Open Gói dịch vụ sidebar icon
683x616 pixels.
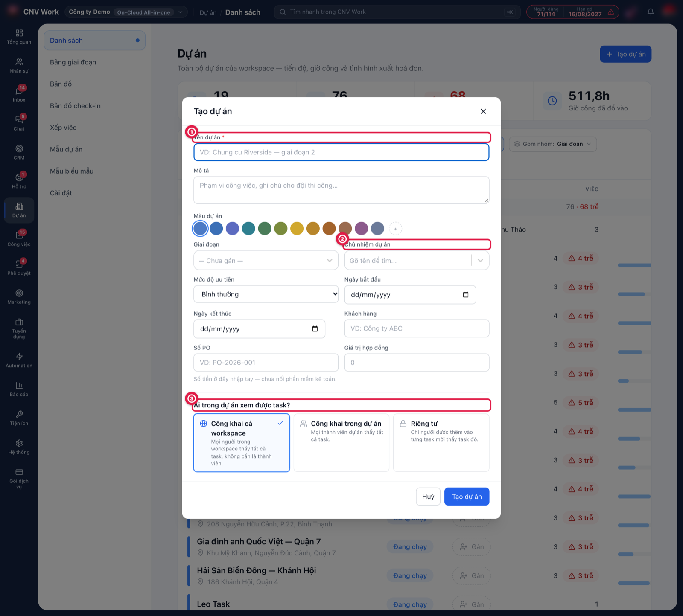click(x=19, y=479)
